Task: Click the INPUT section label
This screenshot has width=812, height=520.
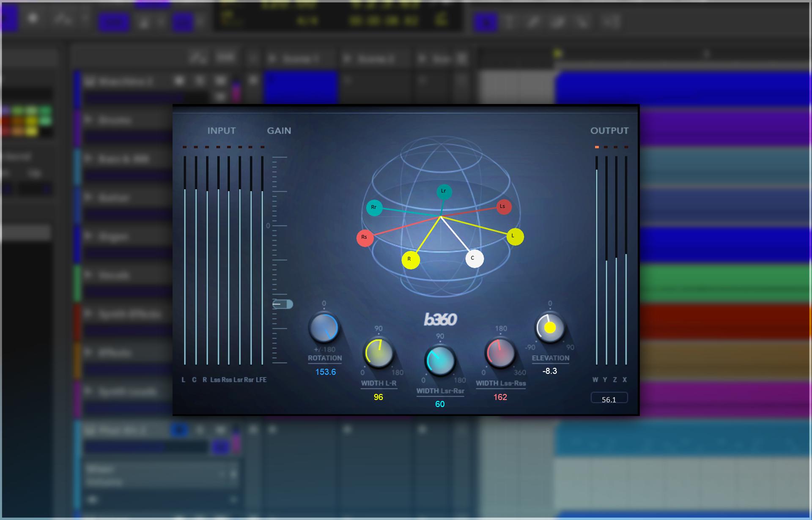Action: pyautogui.click(x=222, y=131)
